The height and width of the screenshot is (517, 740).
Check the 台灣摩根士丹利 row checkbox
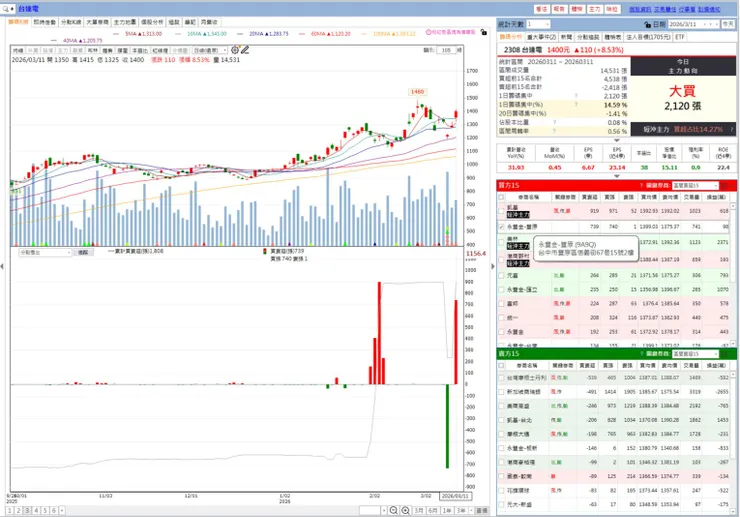coord(501,378)
